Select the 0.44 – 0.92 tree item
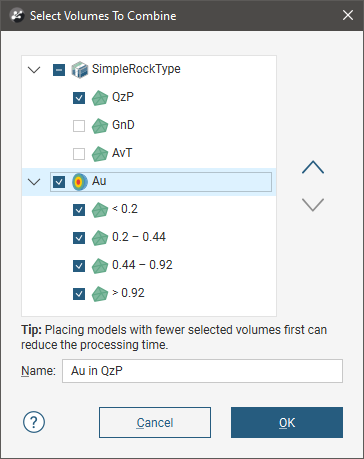The height and width of the screenshot is (459, 364). point(142,265)
